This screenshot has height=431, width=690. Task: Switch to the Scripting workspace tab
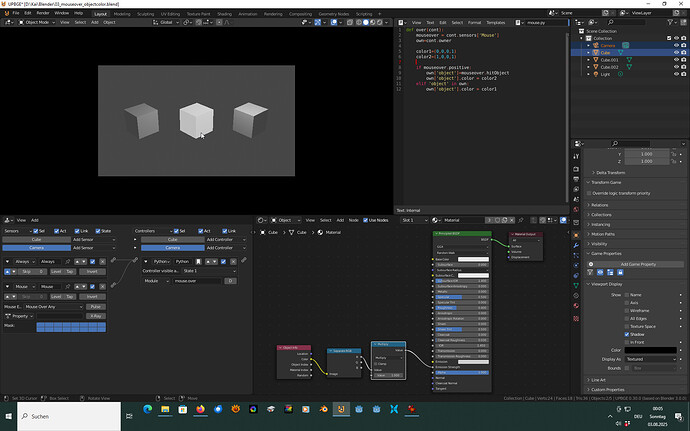[364, 14]
